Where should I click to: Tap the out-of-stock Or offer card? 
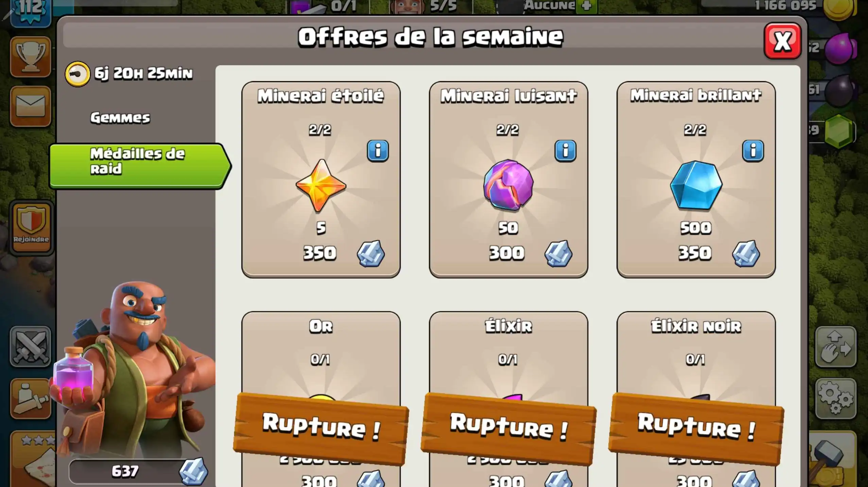pyautogui.click(x=321, y=399)
